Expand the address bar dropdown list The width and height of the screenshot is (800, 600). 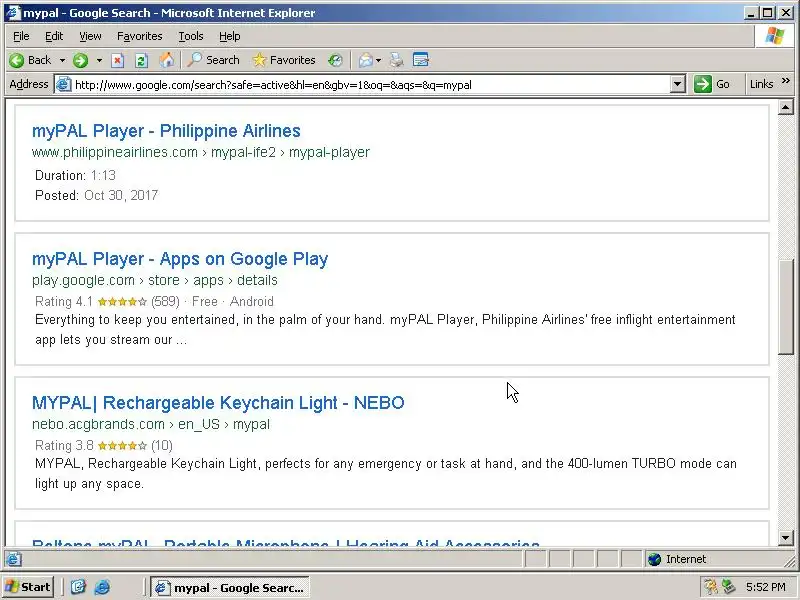[x=677, y=85]
